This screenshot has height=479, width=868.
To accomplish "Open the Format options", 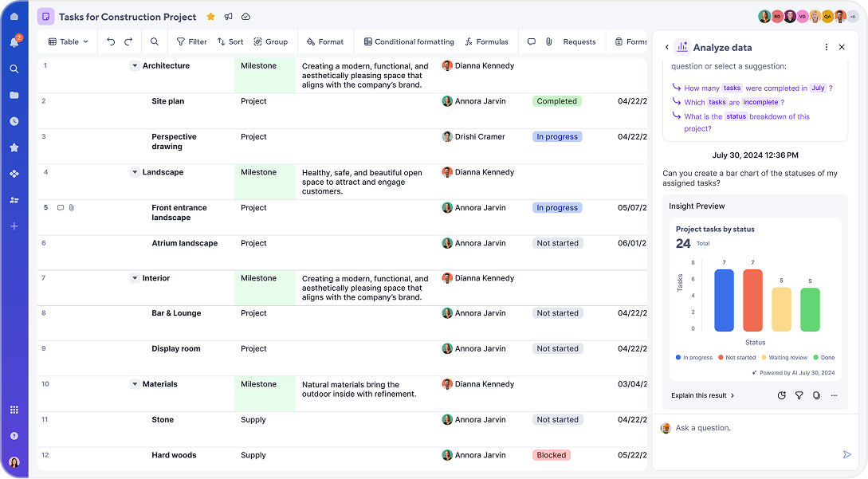I will click(x=325, y=41).
